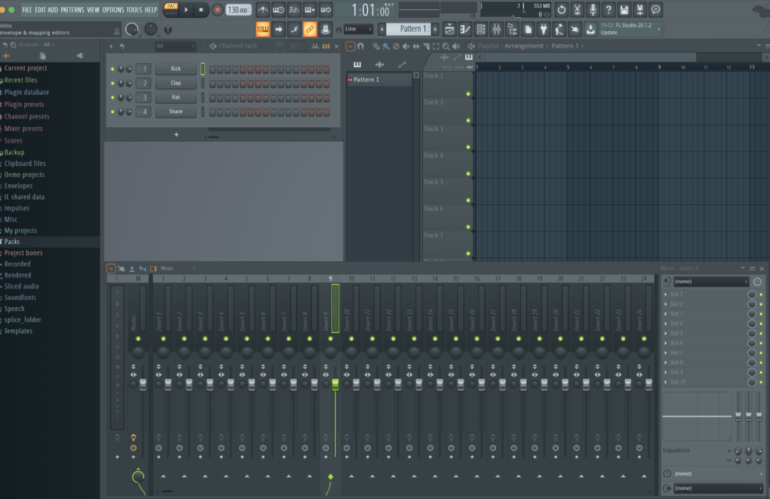
Task: Click the Kick channel button
Action: click(176, 69)
